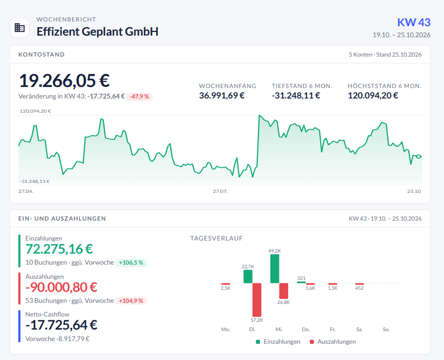Click the Mo. axis label

(226, 329)
